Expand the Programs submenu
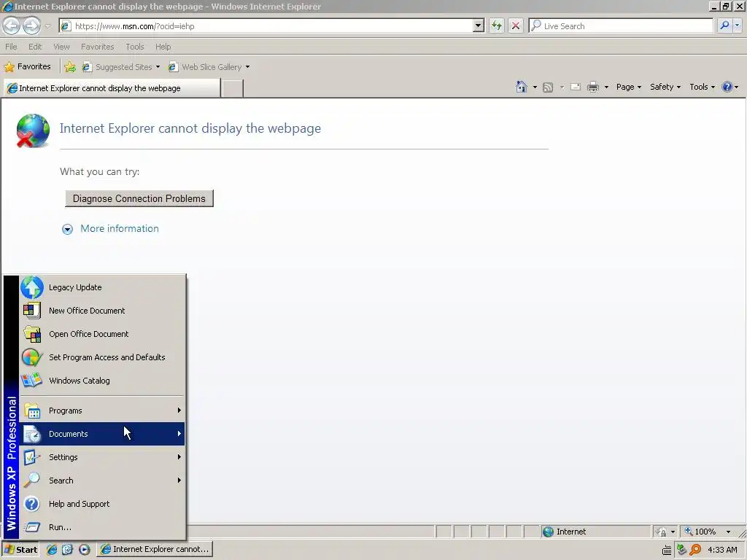This screenshot has height=560, width=747. click(102, 411)
